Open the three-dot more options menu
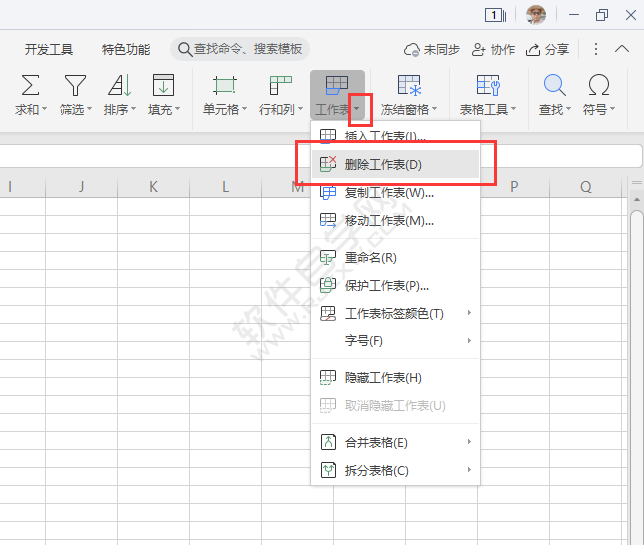644x545 pixels. click(x=596, y=49)
